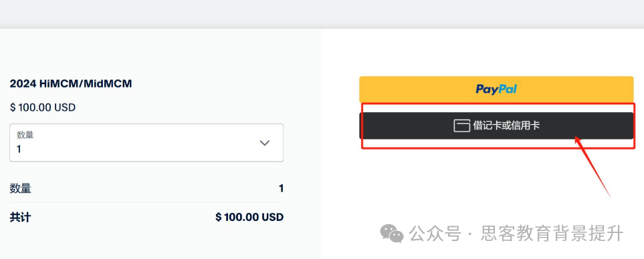
Task: Click the card icon beside 借记卡或信用卡
Action: [461, 125]
